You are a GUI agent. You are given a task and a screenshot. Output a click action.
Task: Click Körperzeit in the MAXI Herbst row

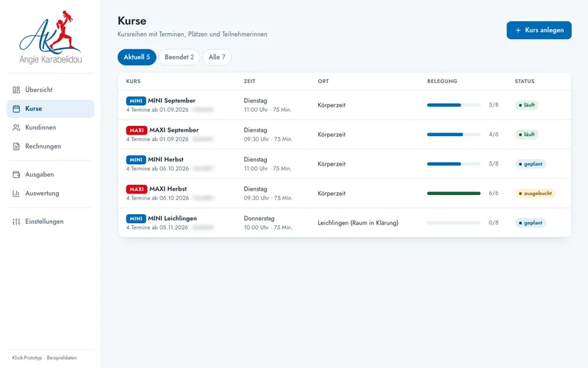click(331, 194)
